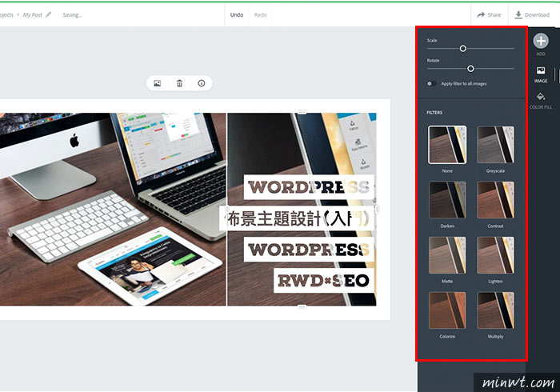Select the iMac desk photo on canvas
The height and width of the screenshot is (392, 560).
113,210
